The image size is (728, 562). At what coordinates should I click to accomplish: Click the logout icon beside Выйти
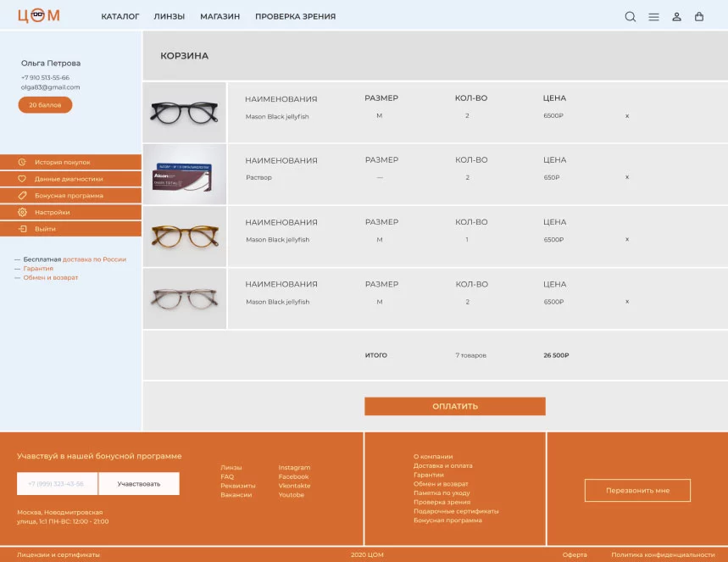22,229
